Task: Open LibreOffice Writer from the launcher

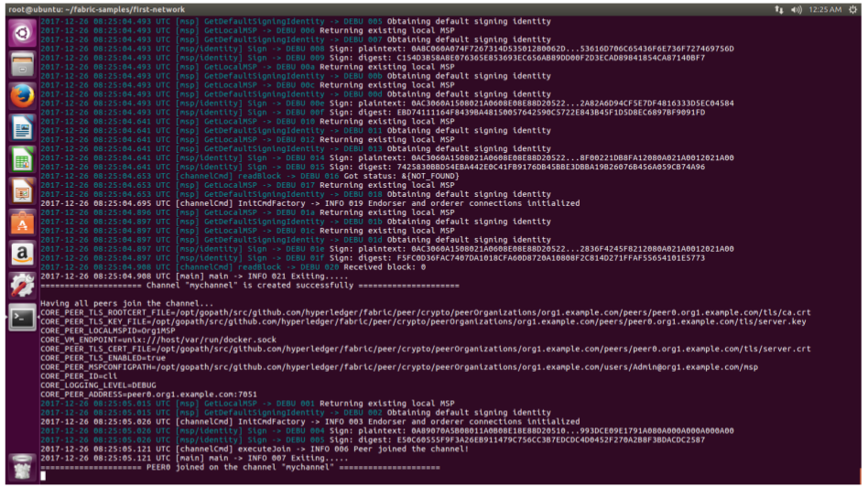Action: pos(22,128)
